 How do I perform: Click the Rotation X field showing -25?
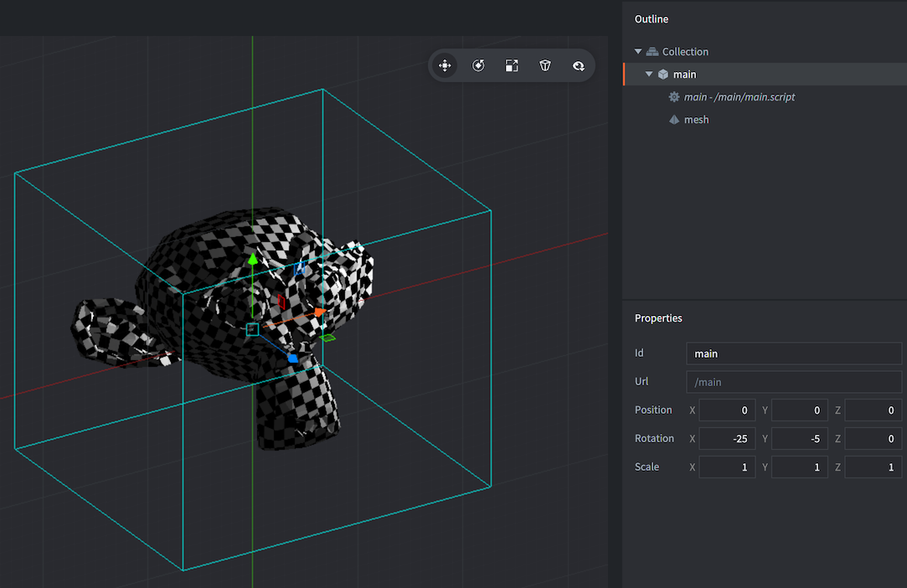coord(726,438)
